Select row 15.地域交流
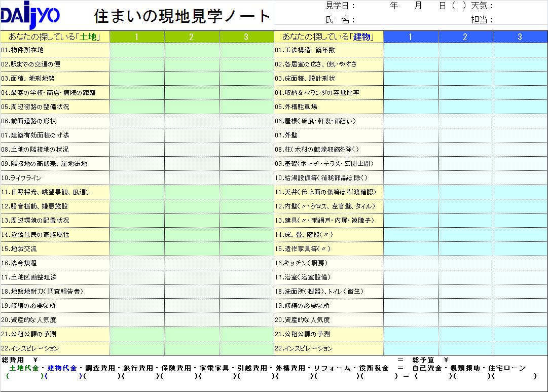 55,248
